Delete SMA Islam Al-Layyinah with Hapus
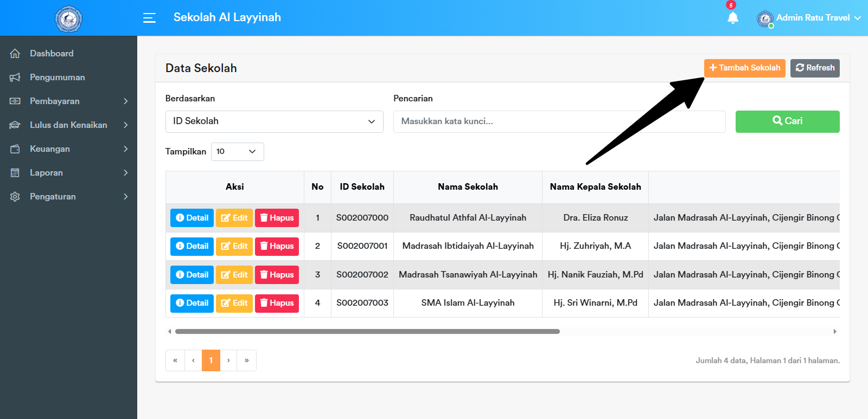868x419 pixels. (x=277, y=303)
